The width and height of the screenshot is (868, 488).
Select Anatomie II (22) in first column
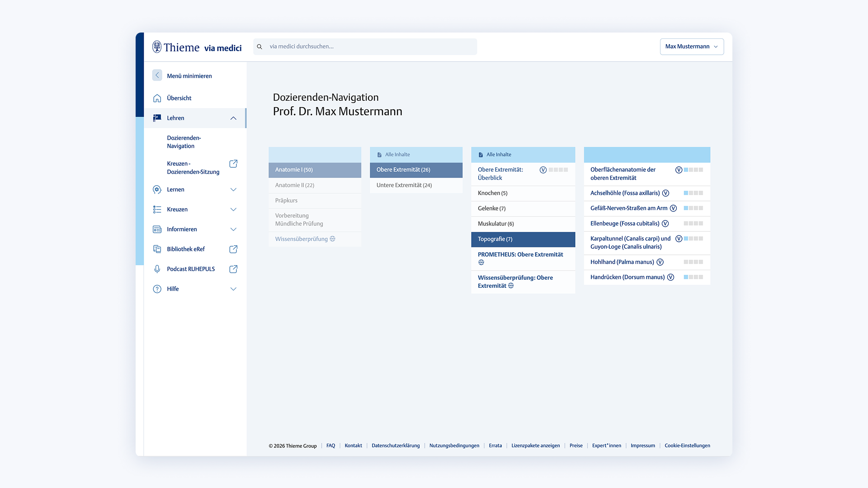[315, 185]
